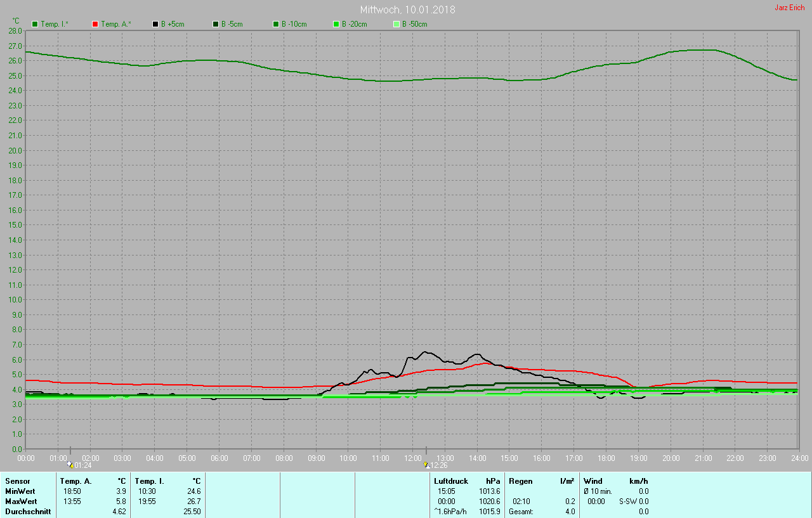Image resolution: width=812 pixels, height=518 pixels.
Task: Click the red Temp. A. legend swatch
Action: coord(95,24)
